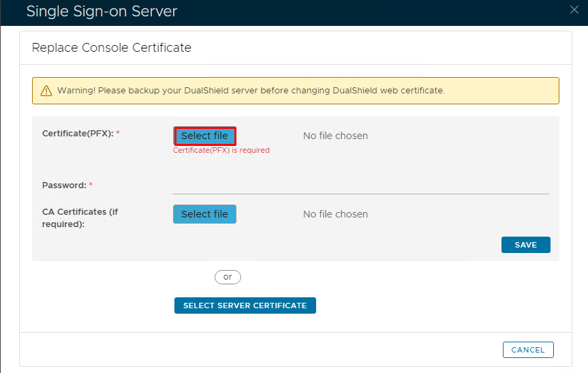This screenshot has height=373, width=588.
Task: Click the Password field label
Action: click(64, 185)
